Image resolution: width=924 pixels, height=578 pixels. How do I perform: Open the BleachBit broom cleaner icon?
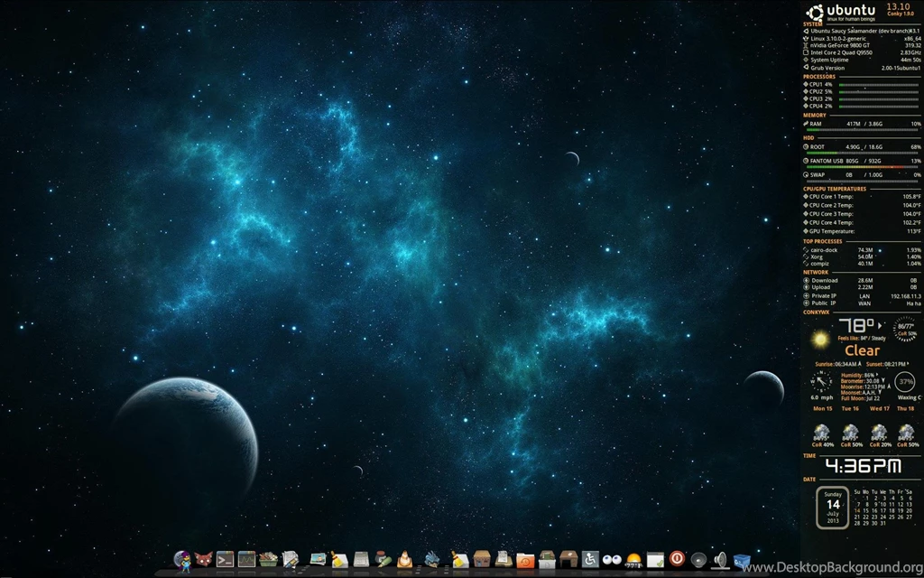(x=337, y=560)
